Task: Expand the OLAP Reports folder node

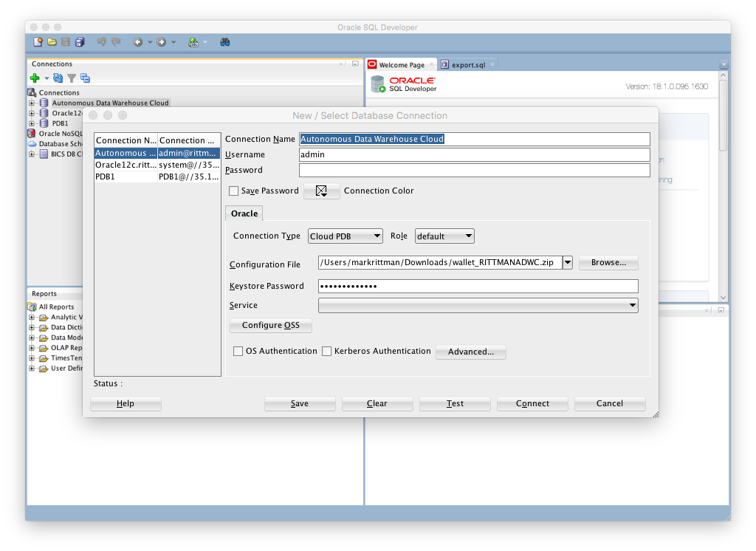Action: (x=32, y=347)
